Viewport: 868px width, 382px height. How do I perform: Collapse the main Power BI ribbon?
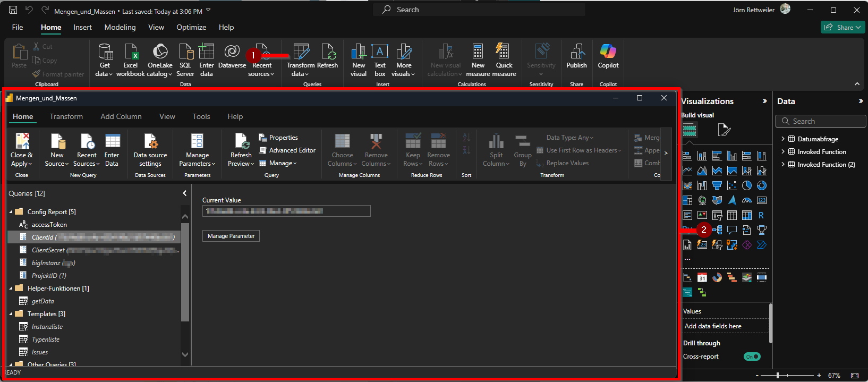pyautogui.click(x=857, y=84)
